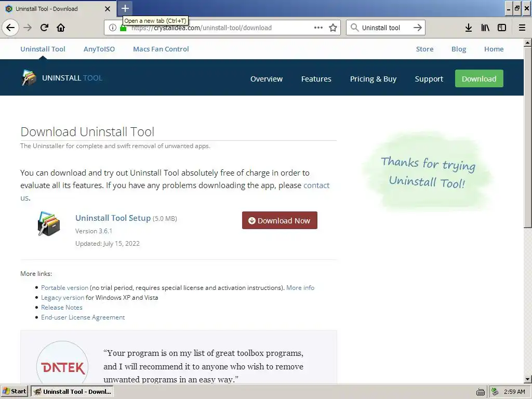
Task: Open the End-user License Agreement link
Action: [x=83, y=317]
